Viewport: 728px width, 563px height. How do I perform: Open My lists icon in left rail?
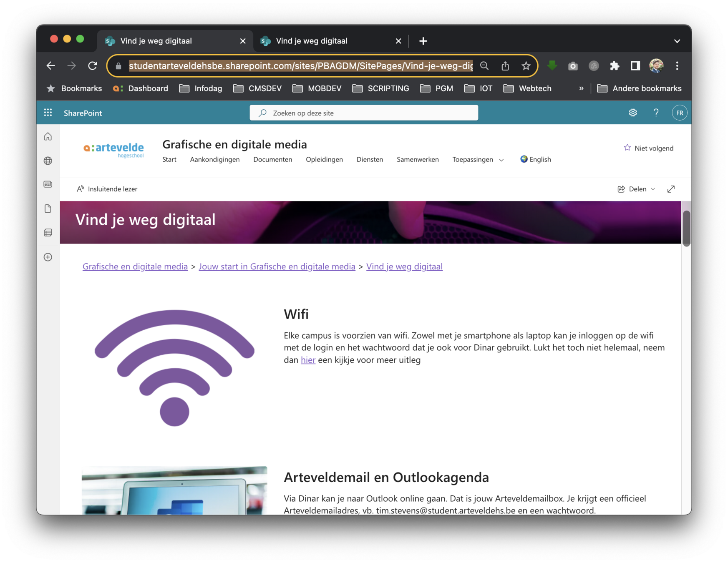click(x=48, y=233)
